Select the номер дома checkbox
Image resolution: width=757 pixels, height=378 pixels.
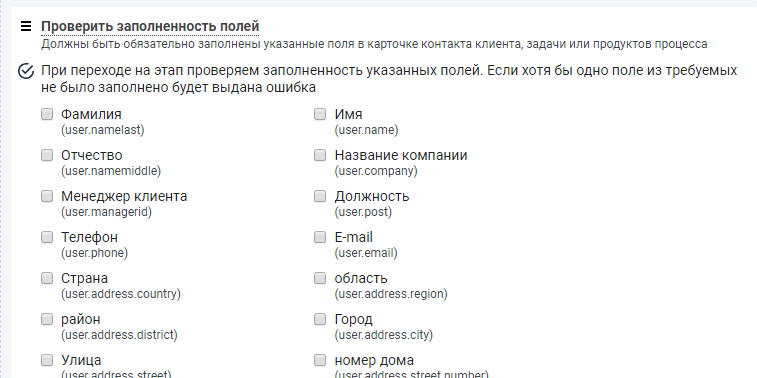coord(320,360)
